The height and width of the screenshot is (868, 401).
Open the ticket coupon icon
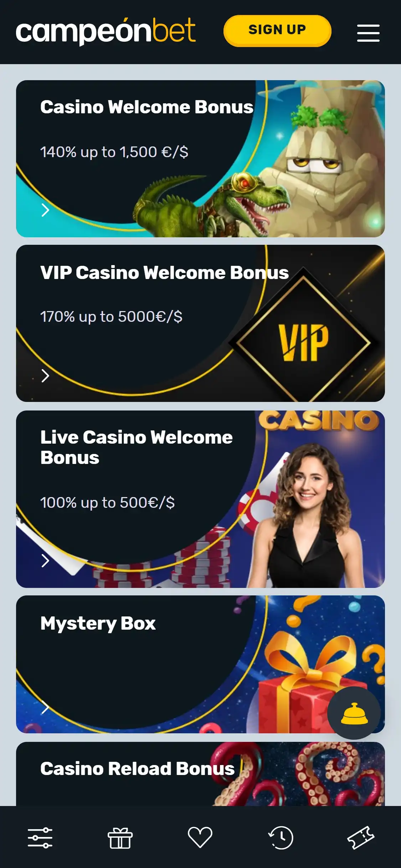[x=361, y=837]
